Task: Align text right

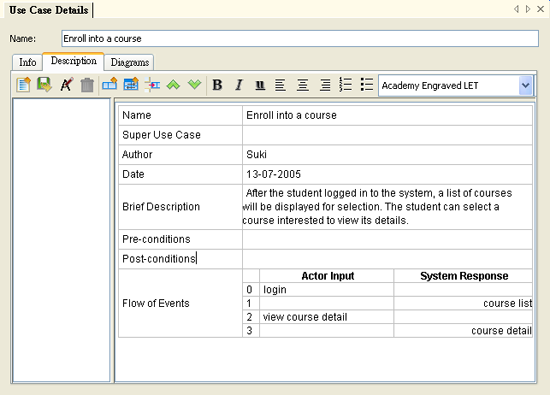Action: pos(325,85)
